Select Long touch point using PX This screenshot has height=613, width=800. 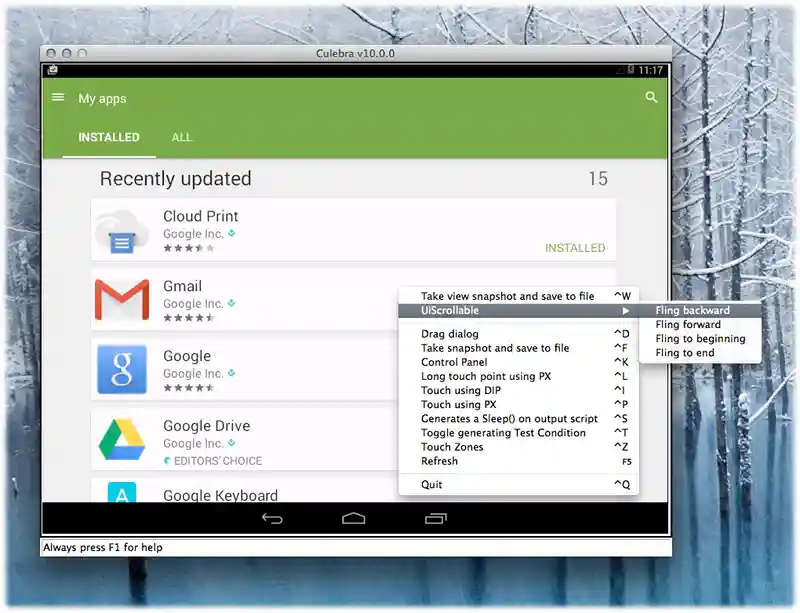point(518,376)
